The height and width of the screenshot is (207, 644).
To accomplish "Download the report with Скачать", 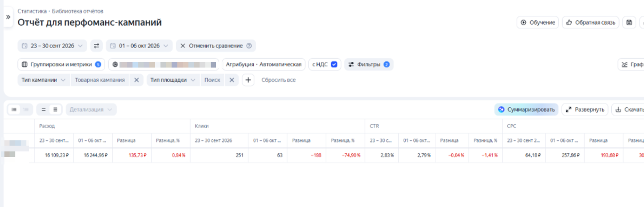I will [628, 110].
